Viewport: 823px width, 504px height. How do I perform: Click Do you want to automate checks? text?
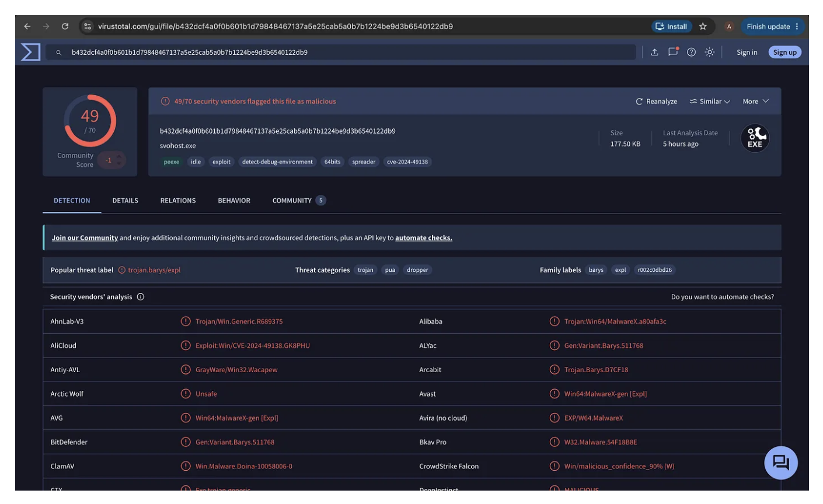coord(723,297)
